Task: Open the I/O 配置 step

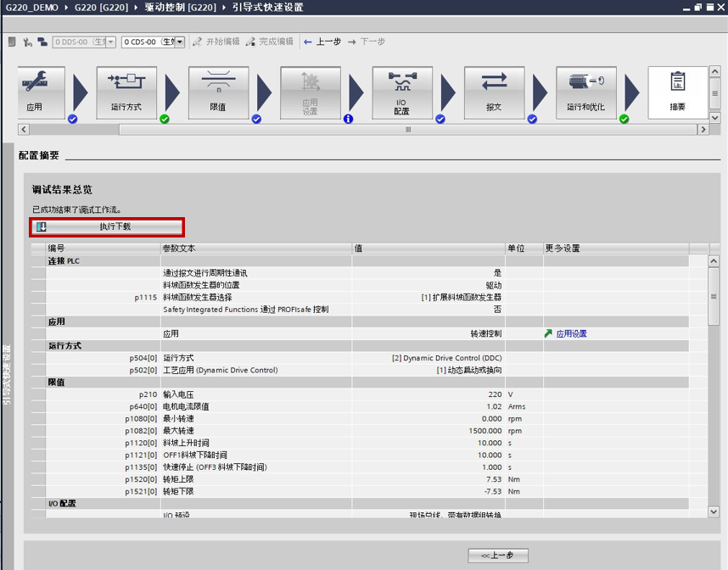Action: [x=401, y=93]
